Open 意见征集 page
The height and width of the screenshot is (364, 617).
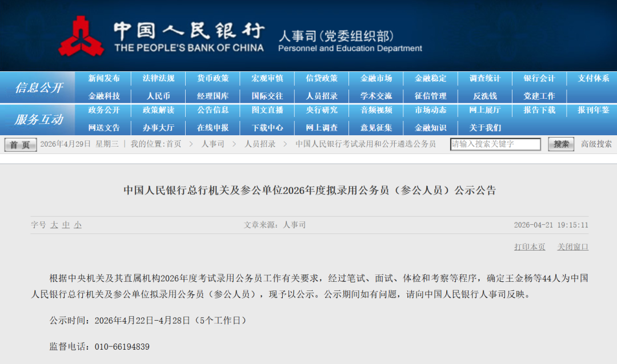(x=376, y=128)
